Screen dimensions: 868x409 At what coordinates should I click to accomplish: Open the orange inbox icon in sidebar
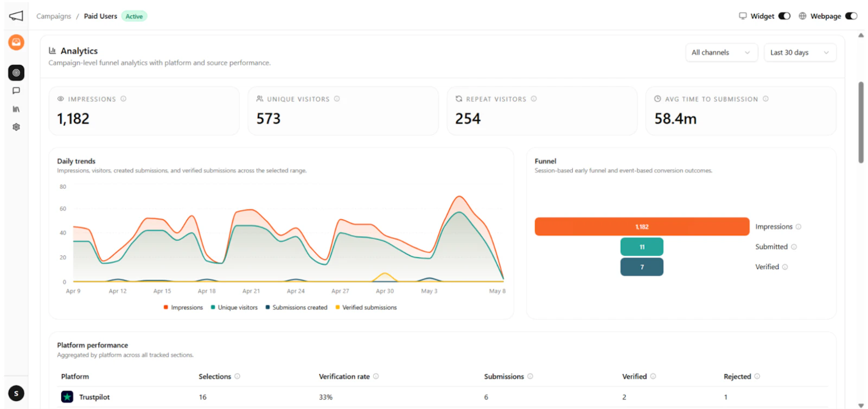[x=16, y=42]
